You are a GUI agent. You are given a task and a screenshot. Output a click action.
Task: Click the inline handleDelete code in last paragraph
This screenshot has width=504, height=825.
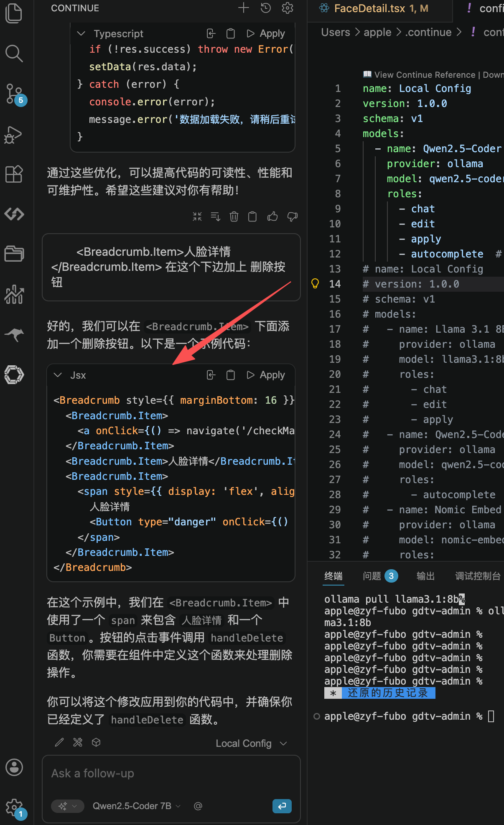point(147,720)
